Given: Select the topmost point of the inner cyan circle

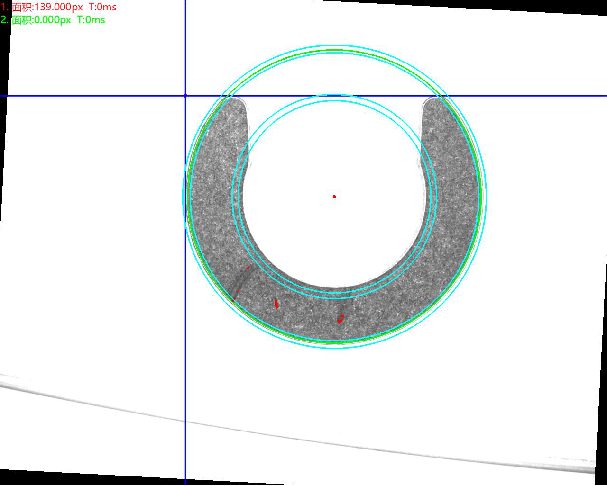Looking at the screenshot, I should point(335,96).
